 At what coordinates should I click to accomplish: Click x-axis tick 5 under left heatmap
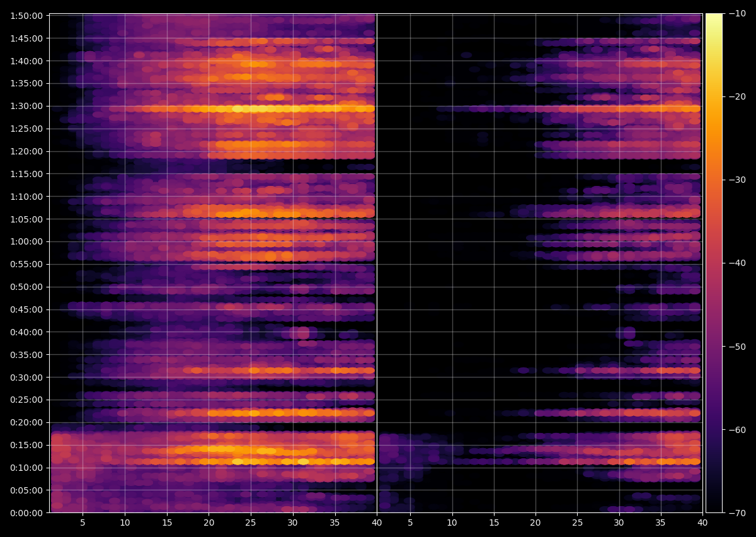click(x=83, y=523)
